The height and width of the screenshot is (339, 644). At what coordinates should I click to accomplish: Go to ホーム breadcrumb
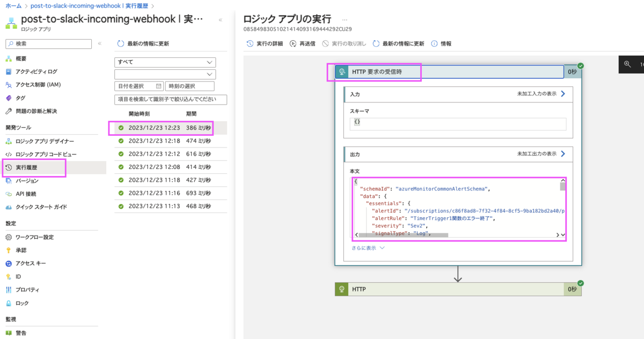click(x=13, y=5)
